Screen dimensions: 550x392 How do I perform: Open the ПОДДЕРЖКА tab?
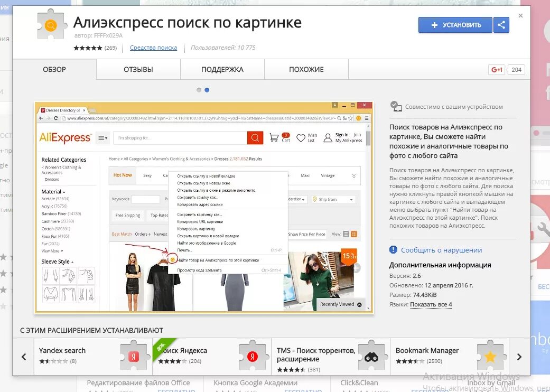click(222, 69)
